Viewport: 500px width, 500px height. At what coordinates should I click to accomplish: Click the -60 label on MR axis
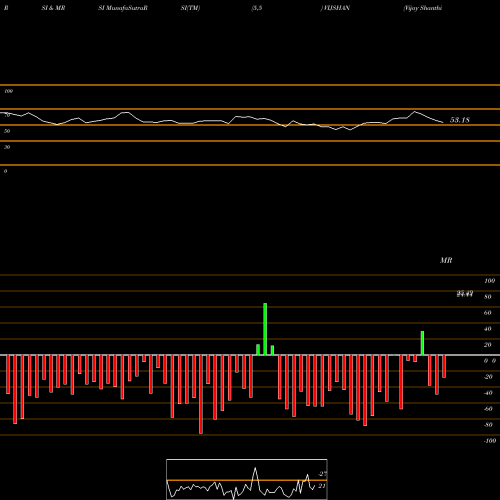(488, 409)
